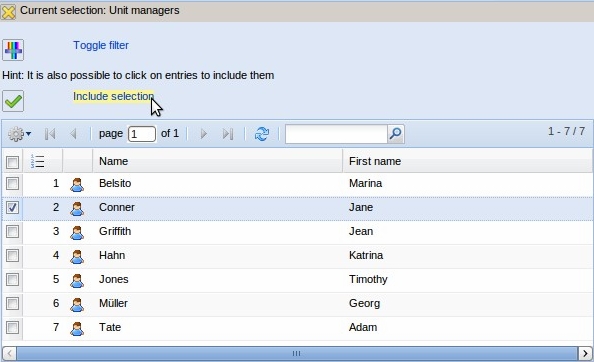Go to the next page
Image resolution: width=594 pixels, height=362 pixels.
click(203, 134)
